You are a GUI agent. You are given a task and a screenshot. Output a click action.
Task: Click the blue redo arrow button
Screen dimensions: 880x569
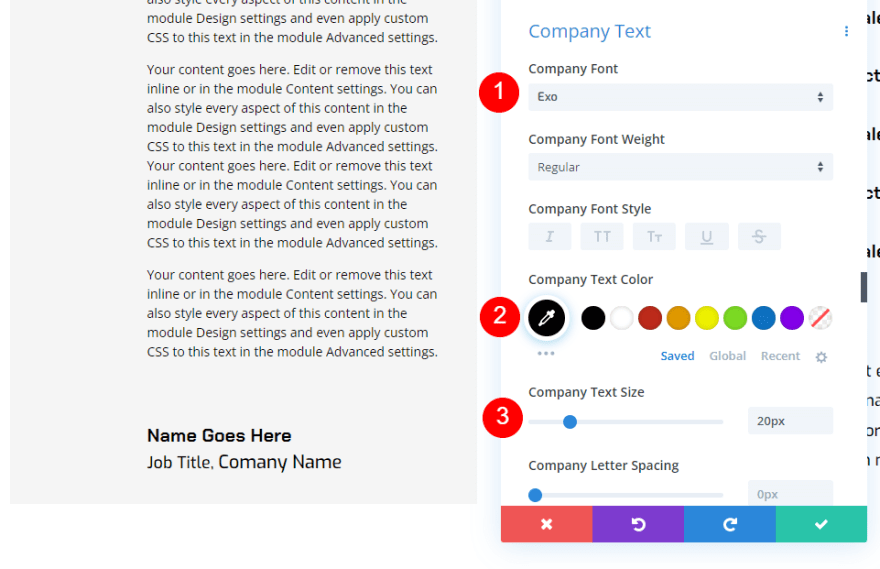click(729, 524)
